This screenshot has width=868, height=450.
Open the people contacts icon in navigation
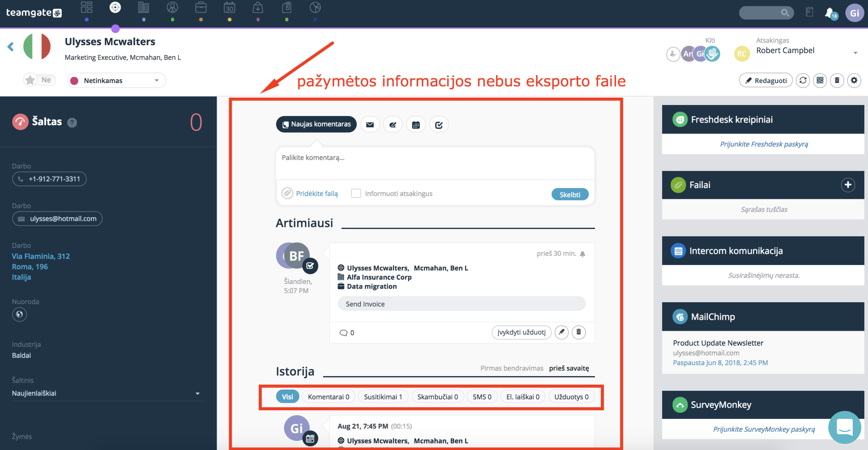pyautogui.click(x=172, y=7)
